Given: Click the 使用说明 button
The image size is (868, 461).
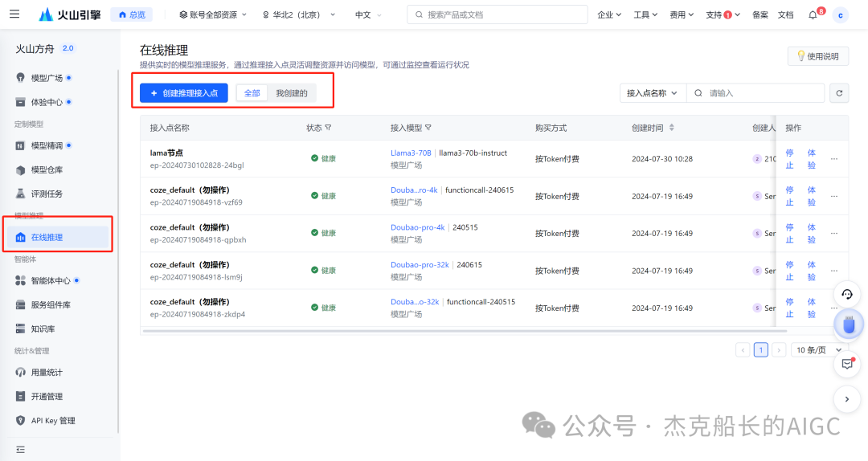Looking at the screenshot, I should tap(817, 56).
